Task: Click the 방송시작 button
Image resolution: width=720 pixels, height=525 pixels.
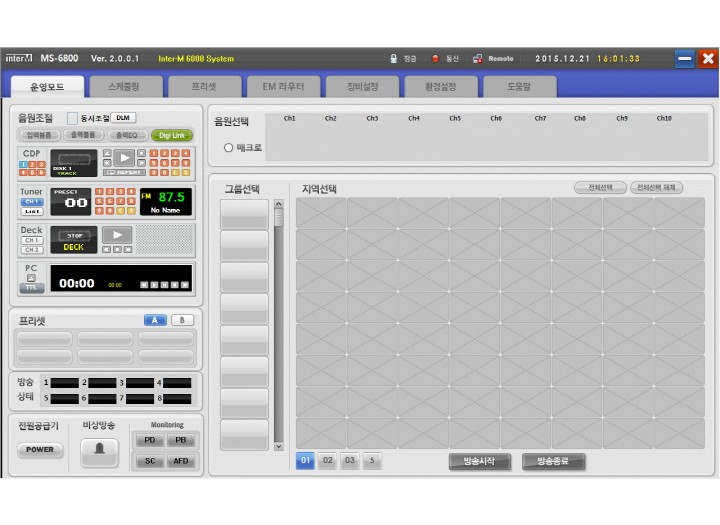Action: (x=480, y=461)
